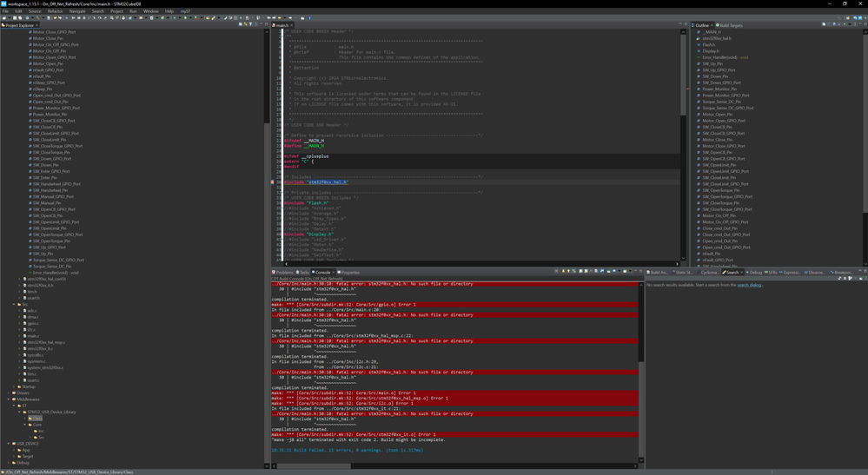The width and height of the screenshot is (868, 475).
Task: Open the Project menu
Action: tap(116, 11)
